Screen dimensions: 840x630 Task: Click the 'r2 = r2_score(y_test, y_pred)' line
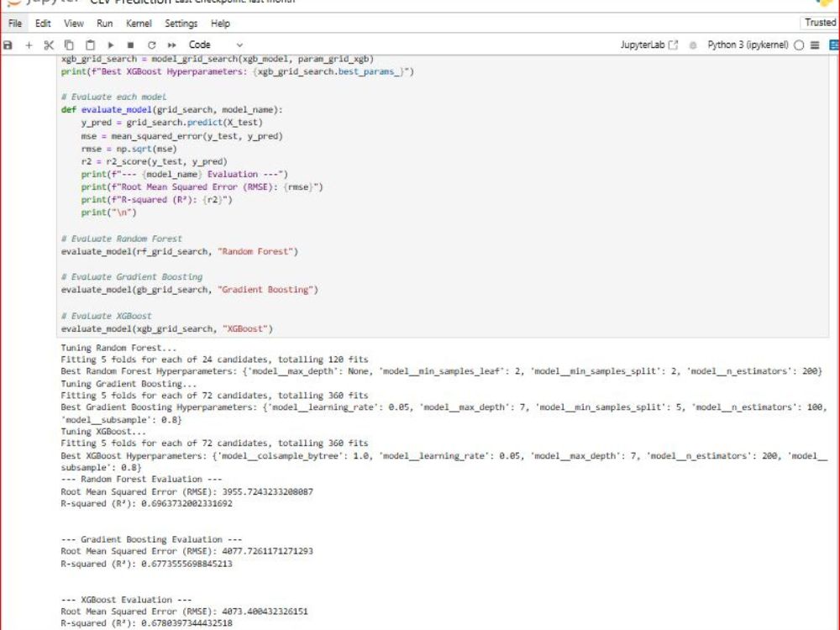(154, 162)
